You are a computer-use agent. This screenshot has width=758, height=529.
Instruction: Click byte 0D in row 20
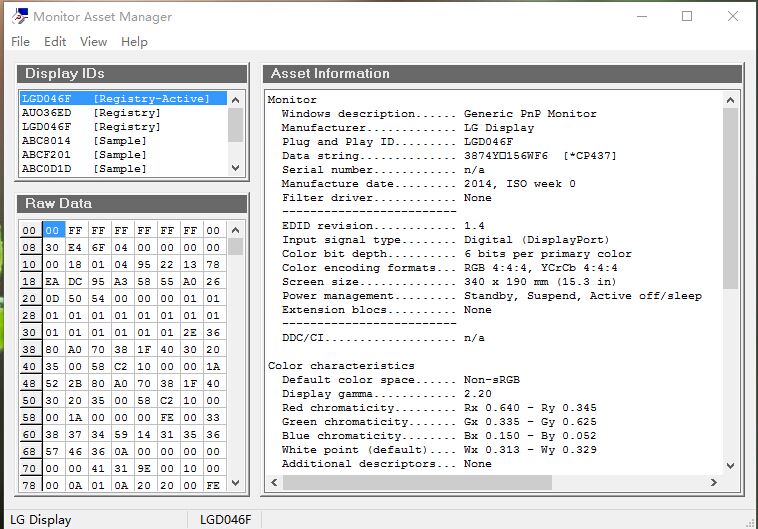tap(52, 298)
